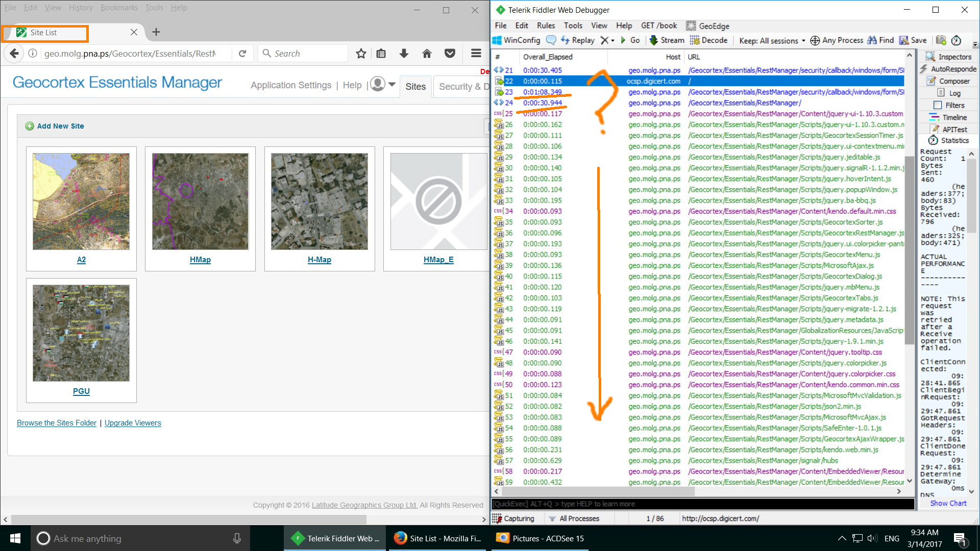The height and width of the screenshot is (551, 980).
Task: Reload the Geocortex page in Firefox
Action: coord(242,54)
